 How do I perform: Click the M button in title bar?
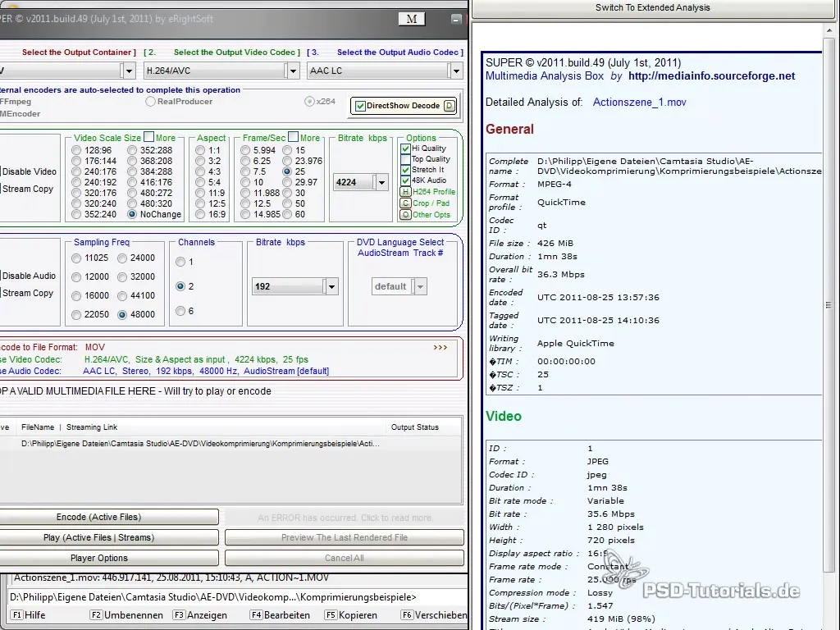(x=412, y=19)
